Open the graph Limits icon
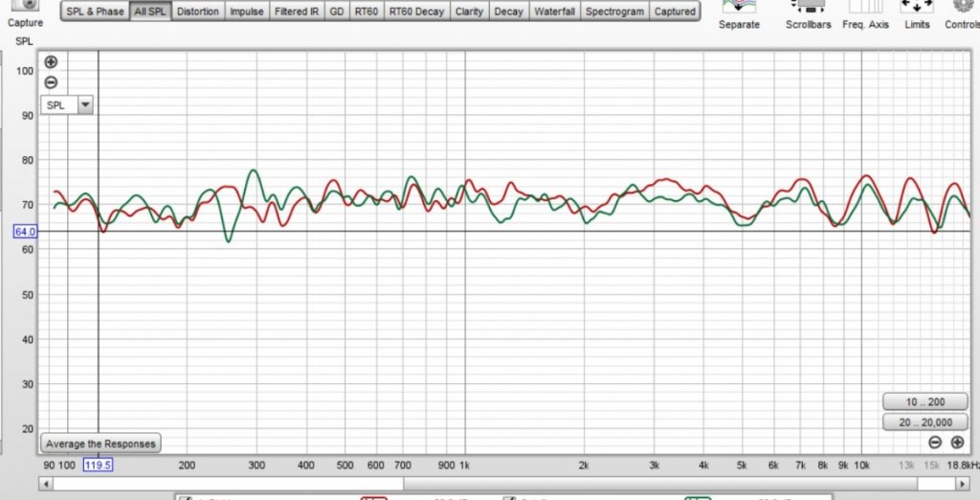This screenshot has height=500, width=980. click(x=917, y=7)
